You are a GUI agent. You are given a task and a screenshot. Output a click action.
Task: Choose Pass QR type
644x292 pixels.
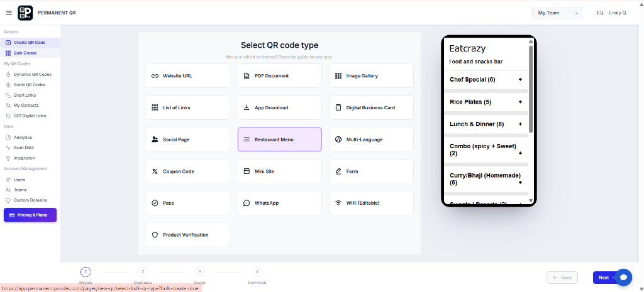point(187,203)
